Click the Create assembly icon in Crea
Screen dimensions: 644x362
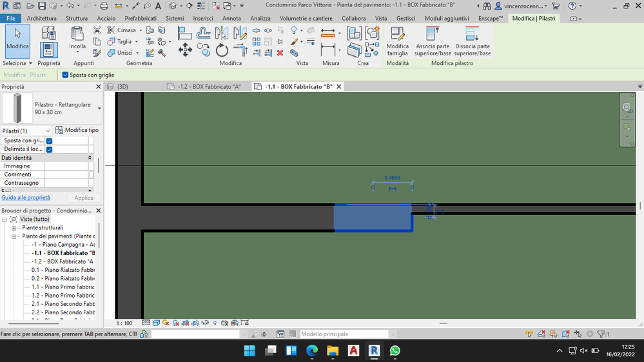[354, 33]
